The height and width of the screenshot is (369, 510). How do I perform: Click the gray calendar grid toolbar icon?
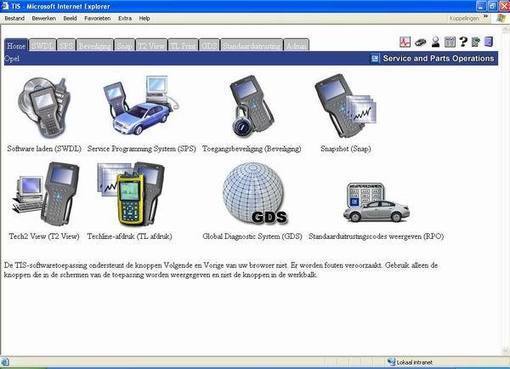pos(450,42)
